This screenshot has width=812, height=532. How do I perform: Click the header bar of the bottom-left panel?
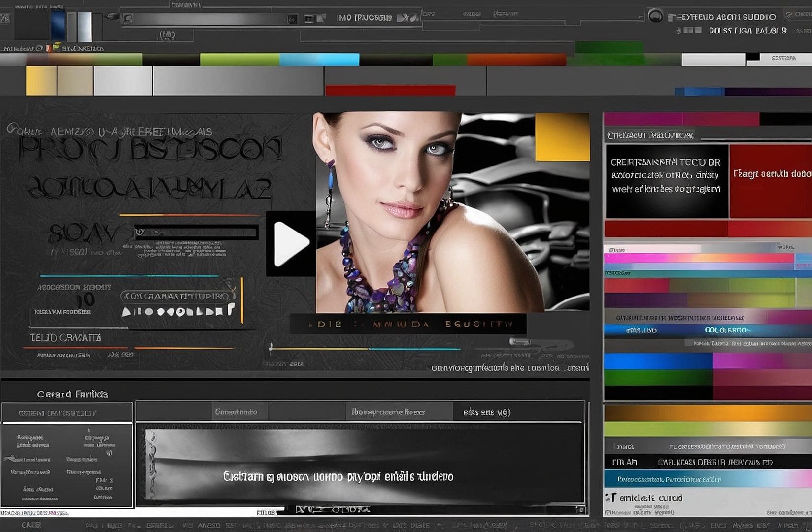[x=67, y=413]
